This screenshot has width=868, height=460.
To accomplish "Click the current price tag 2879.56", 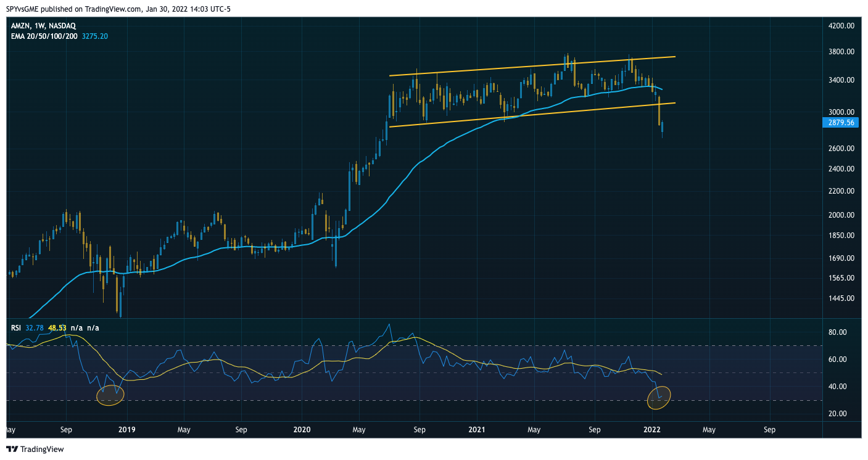I will pyautogui.click(x=840, y=123).
